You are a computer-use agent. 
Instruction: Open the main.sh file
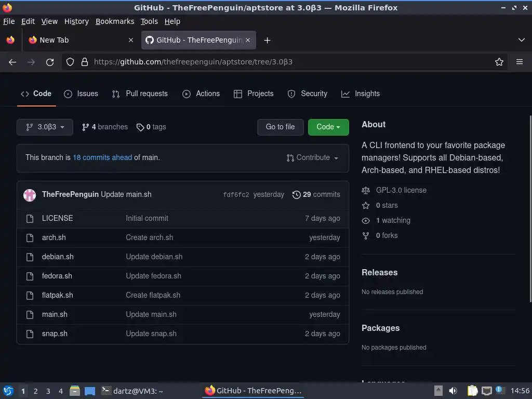[55, 314]
